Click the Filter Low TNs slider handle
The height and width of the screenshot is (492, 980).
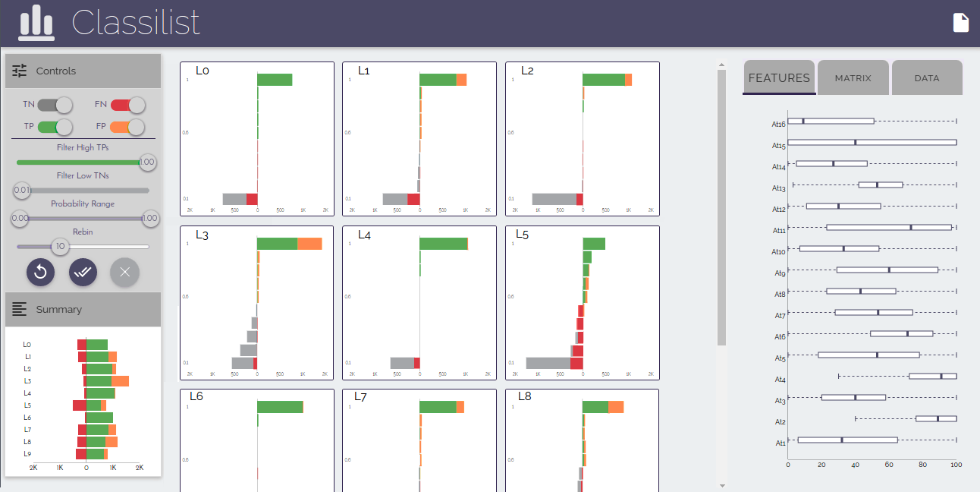22,190
